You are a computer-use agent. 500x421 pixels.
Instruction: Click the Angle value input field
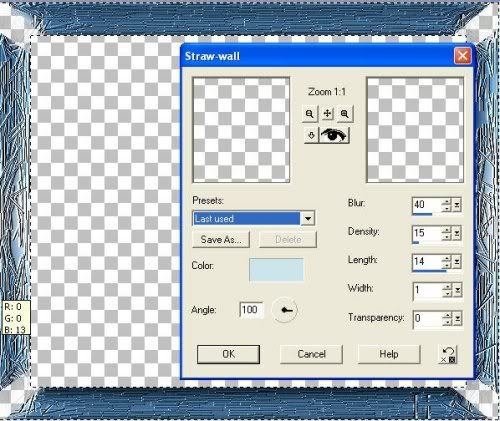coord(251,310)
